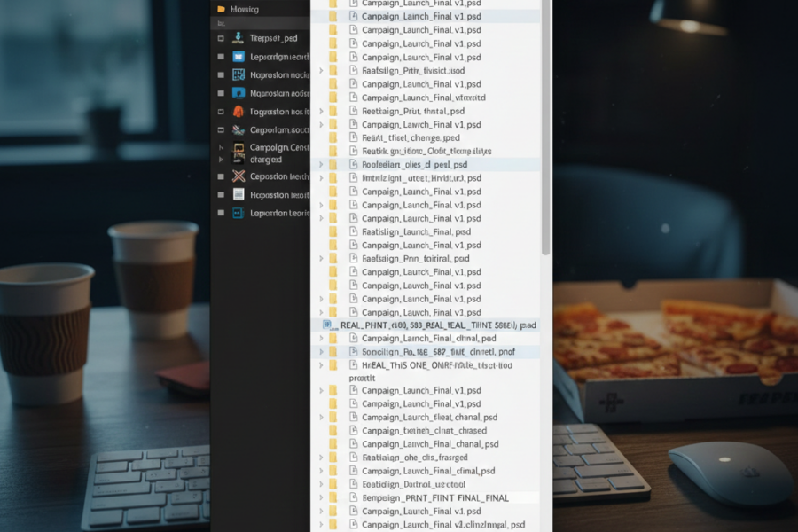Toggle the checkbox beside Togpaston row

pos(221,112)
